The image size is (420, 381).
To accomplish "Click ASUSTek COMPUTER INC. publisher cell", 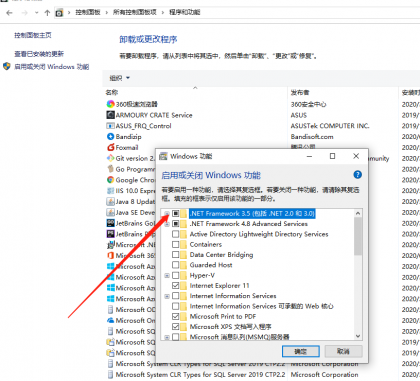I will [x=330, y=126].
